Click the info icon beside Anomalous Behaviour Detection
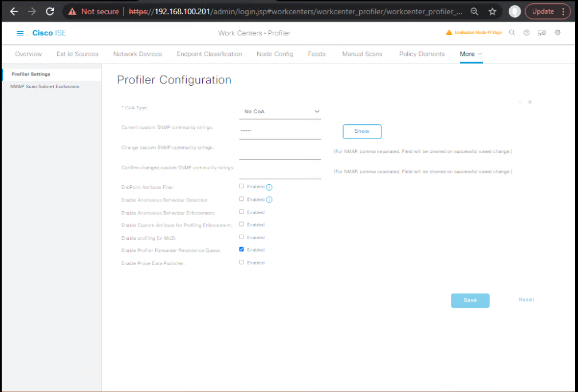Viewport: 578px width, 392px height. (269, 200)
